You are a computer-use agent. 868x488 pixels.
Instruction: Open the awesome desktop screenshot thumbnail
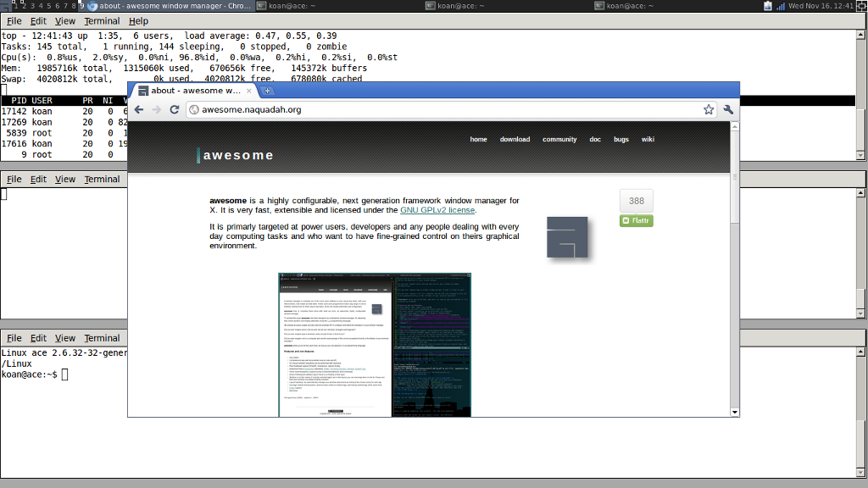click(x=374, y=344)
